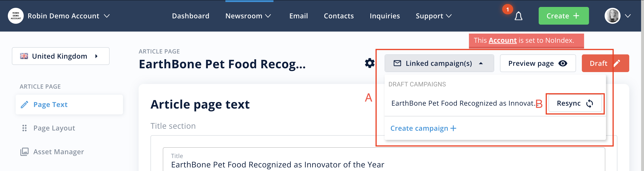Screen dimensions: 644x171
Task: Click the plus icon beside Create campaign
Action: 453,128
